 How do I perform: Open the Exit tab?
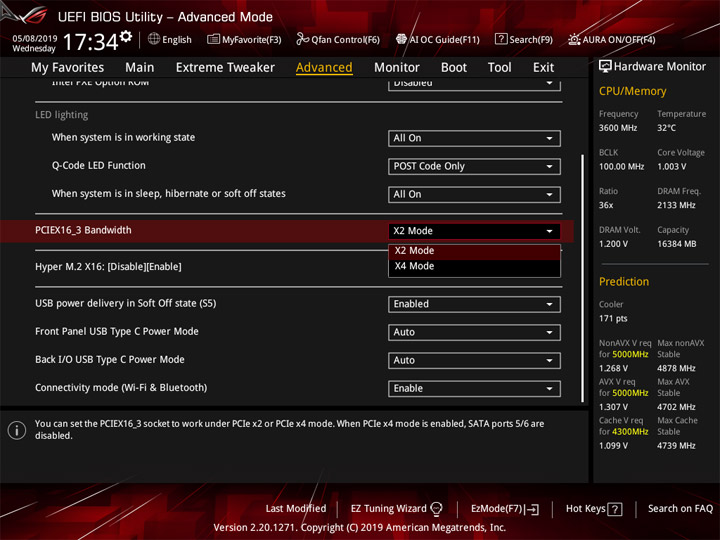pos(543,68)
